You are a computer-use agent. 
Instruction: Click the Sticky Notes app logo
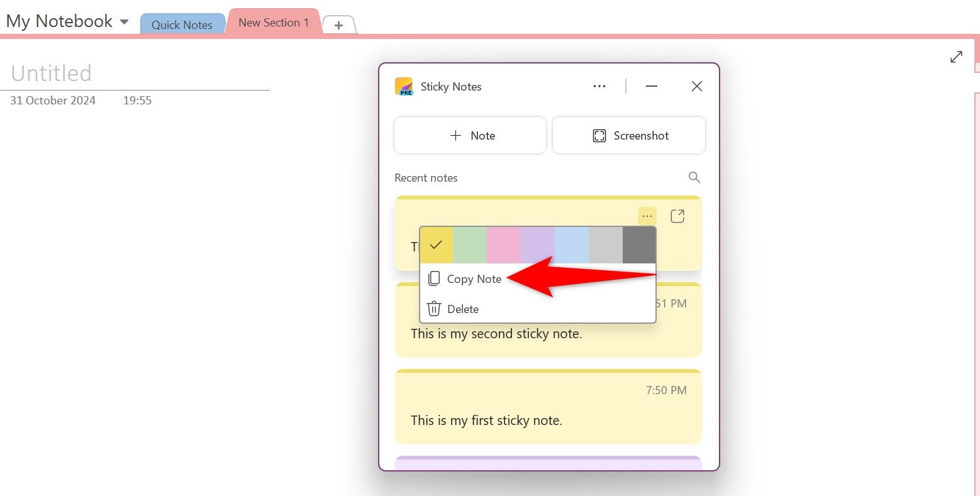[x=404, y=86]
